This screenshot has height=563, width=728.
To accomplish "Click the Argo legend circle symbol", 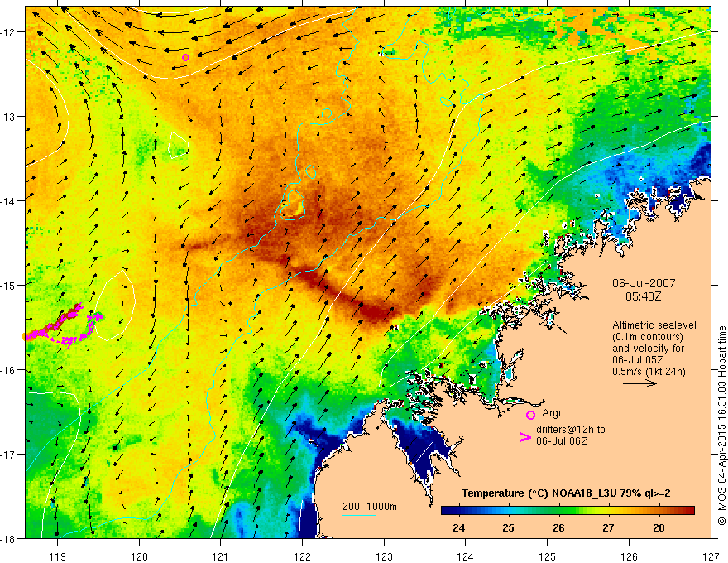I will click(x=530, y=415).
